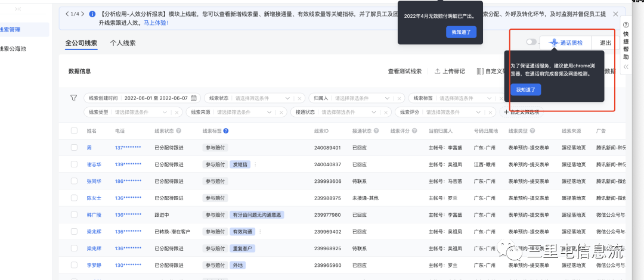Click help icon next to 线索评分 column header
The height and width of the screenshot is (280, 644).
pyautogui.click(x=414, y=130)
